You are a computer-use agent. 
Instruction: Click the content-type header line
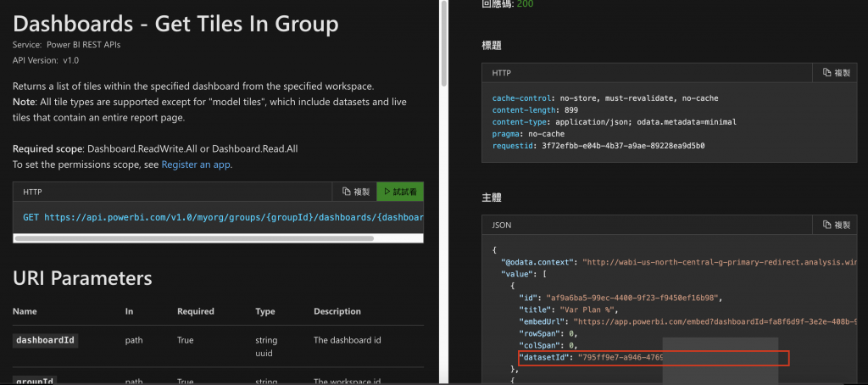coord(615,122)
